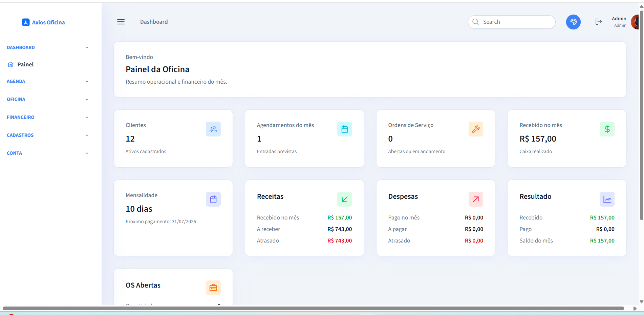Click the Ordens de Serviço wrench icon

pyautogui.click(x=476, y=129)
